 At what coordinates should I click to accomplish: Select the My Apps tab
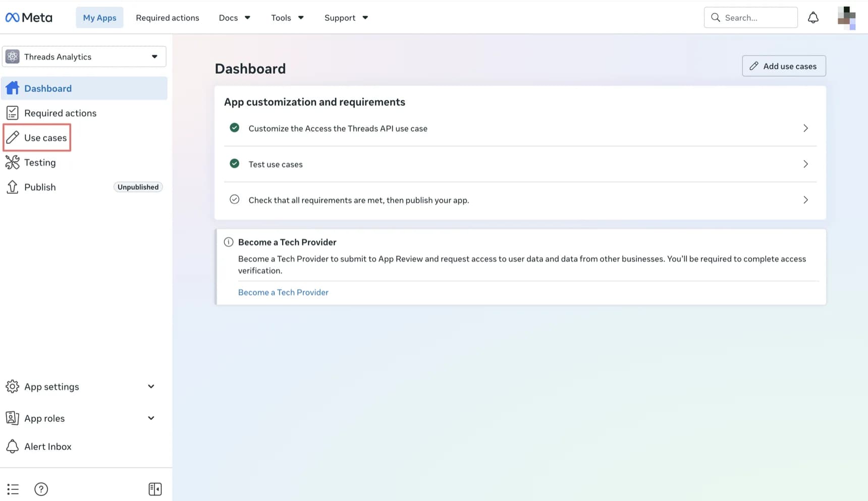pos(99,18)
